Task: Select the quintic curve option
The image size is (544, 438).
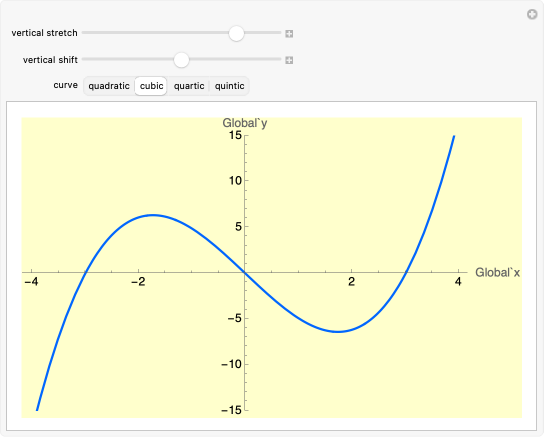Action: [229, 86]
